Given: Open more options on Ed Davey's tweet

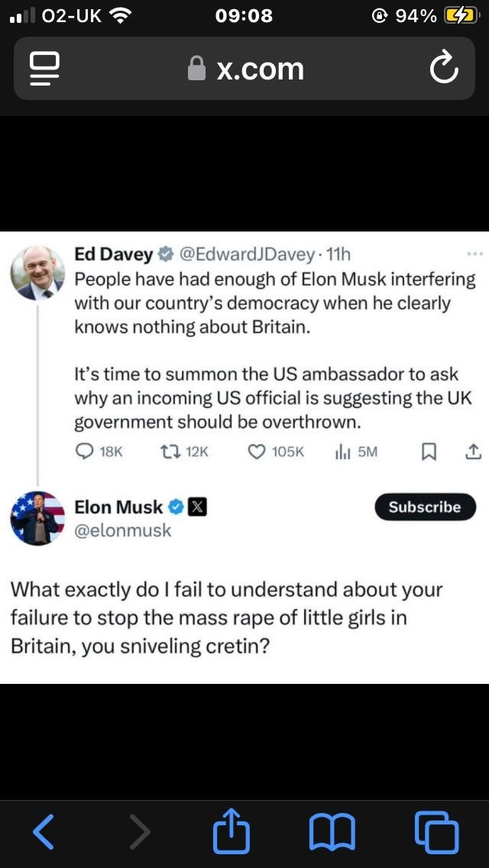Looking at the screenshot, I should coord(474,254).
